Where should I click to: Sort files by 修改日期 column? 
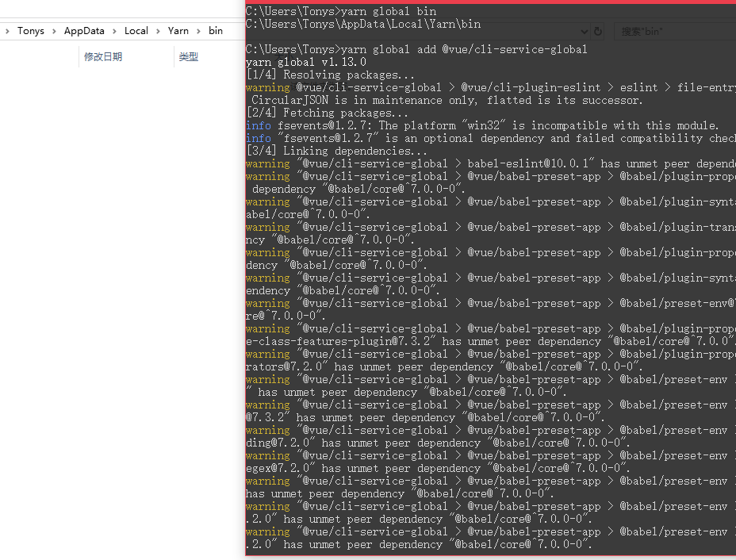coord(103,57)
